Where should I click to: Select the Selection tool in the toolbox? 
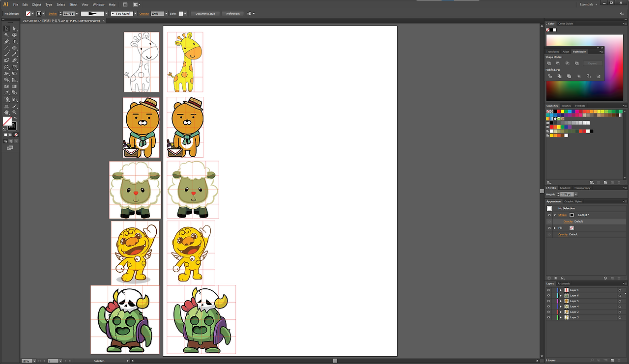(6, 28)
